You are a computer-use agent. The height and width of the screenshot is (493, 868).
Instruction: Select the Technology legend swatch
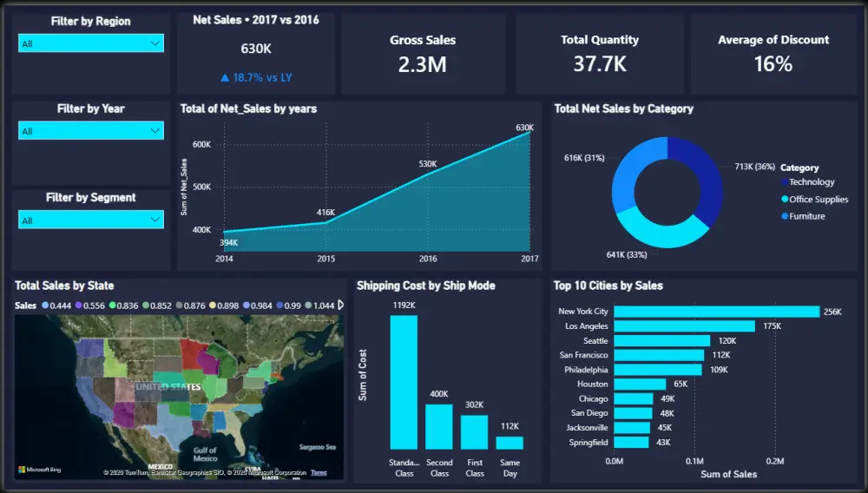(x=785, y=181)
